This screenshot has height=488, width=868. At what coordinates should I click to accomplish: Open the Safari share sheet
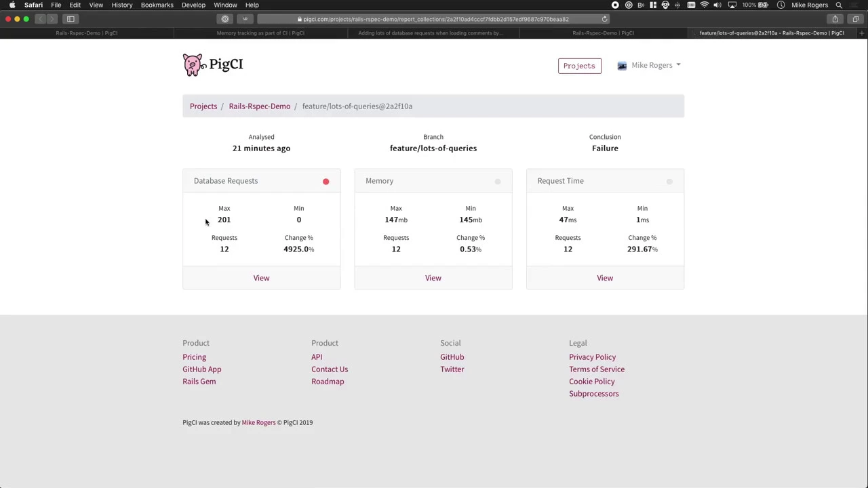point(835,19)
